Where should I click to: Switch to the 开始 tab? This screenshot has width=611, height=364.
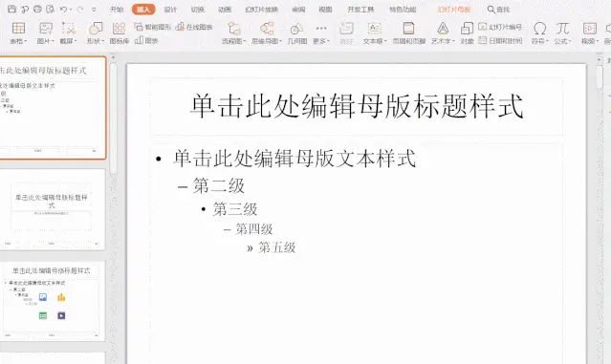[x=117, y=10]
